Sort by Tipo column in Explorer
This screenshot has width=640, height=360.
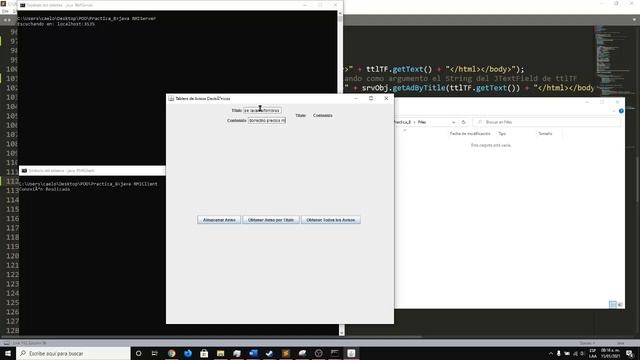pos(502,133)
